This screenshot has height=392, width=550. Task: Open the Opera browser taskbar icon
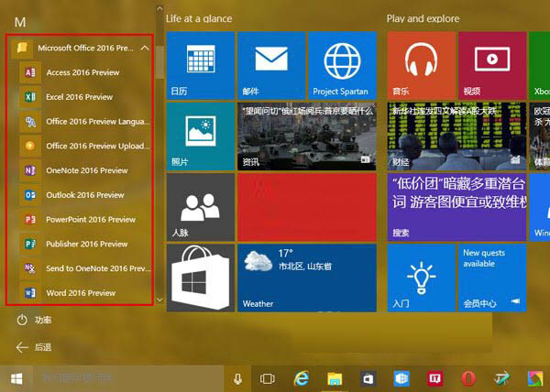[468, 378]
